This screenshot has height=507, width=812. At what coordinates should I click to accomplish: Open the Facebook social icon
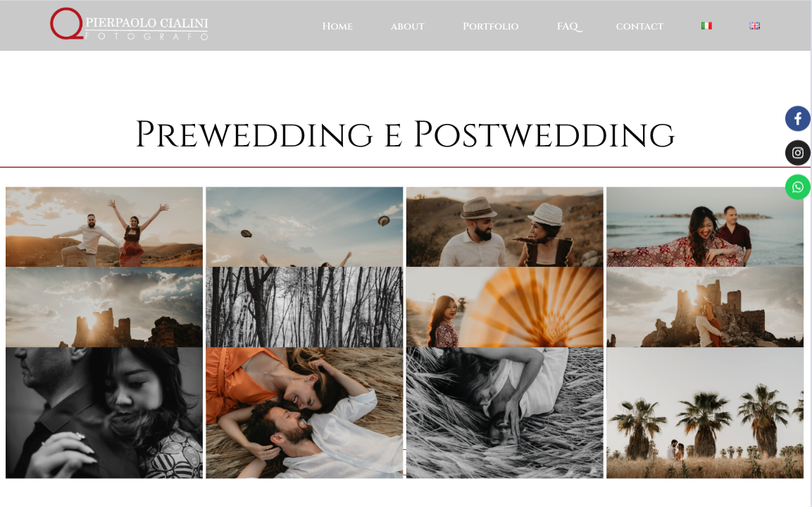pos(797,118)
